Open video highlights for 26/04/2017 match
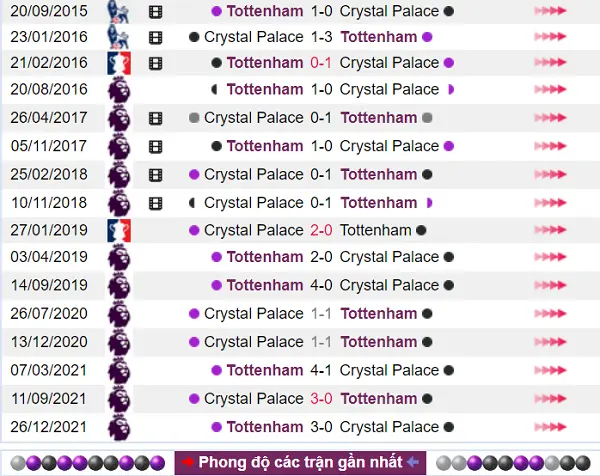This screenshot has height=476, width=600. (155, 118)
